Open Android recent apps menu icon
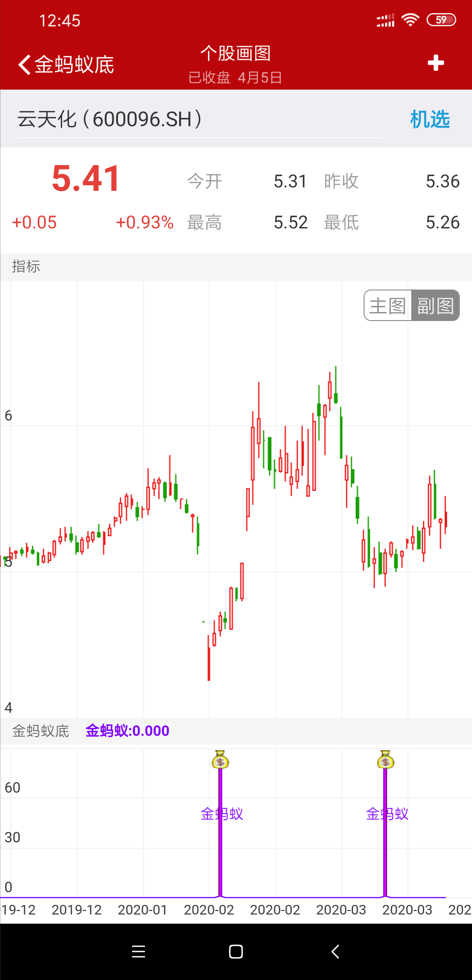 (x=139, y=951)
